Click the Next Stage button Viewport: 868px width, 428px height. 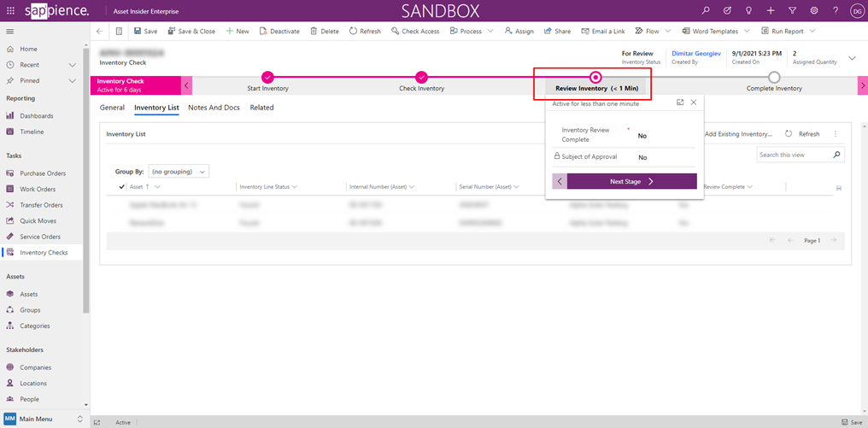click(631, 181)
